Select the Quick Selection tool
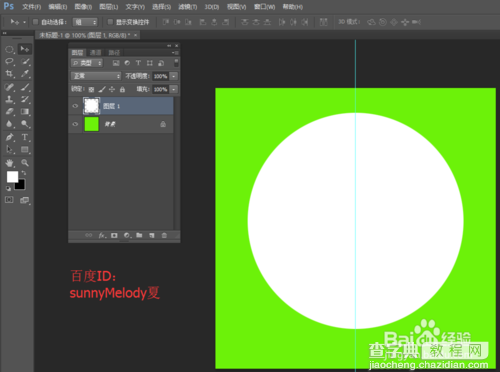This screenshot has height=372, width=500. click(x=25, y=62)
